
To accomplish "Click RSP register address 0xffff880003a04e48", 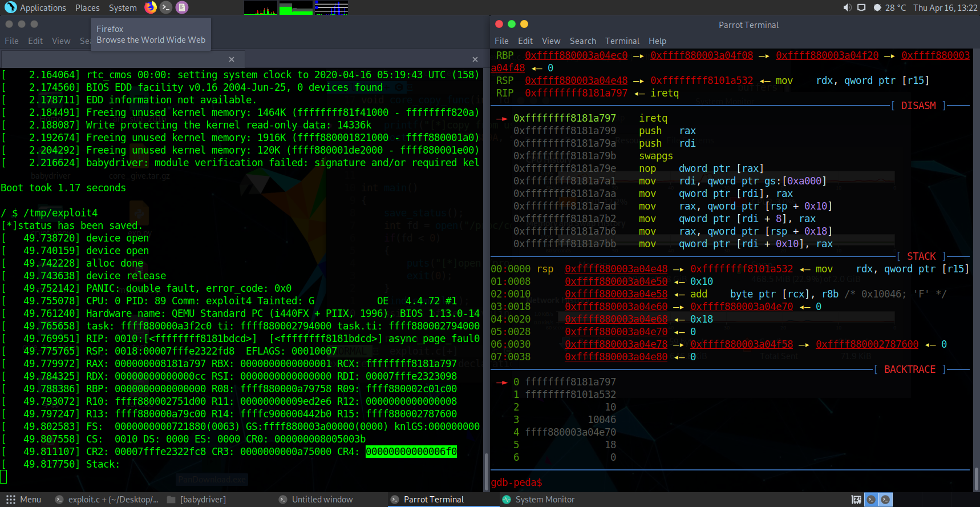I will [x=576, y=81].
